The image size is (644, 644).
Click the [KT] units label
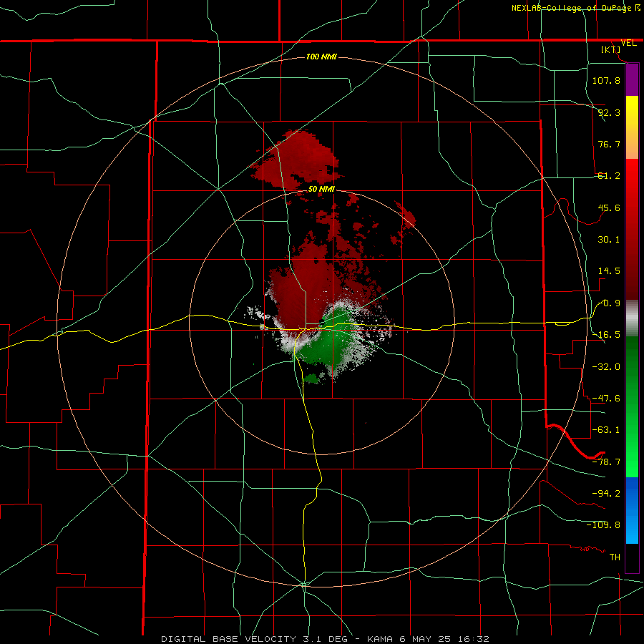pos(611,49)
